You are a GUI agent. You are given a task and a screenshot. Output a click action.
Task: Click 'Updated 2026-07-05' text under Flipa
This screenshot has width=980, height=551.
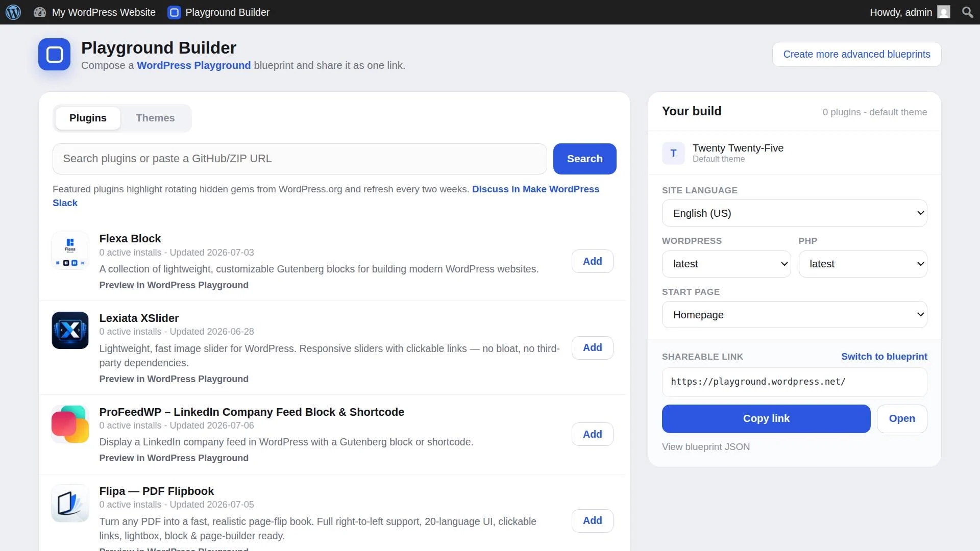[212, 505]
